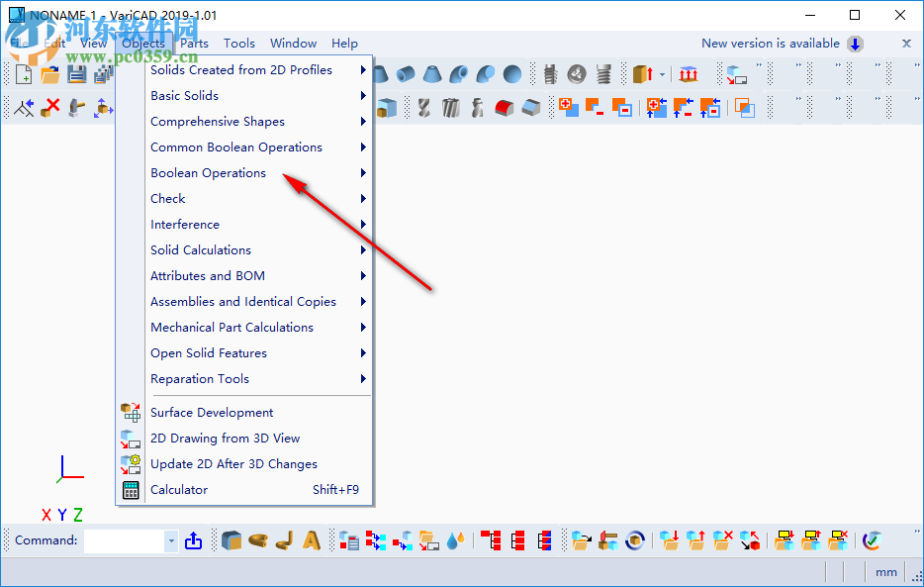Click the pipe cylinder solid icon
The image size is (924, 587).
tap(406, 74)
